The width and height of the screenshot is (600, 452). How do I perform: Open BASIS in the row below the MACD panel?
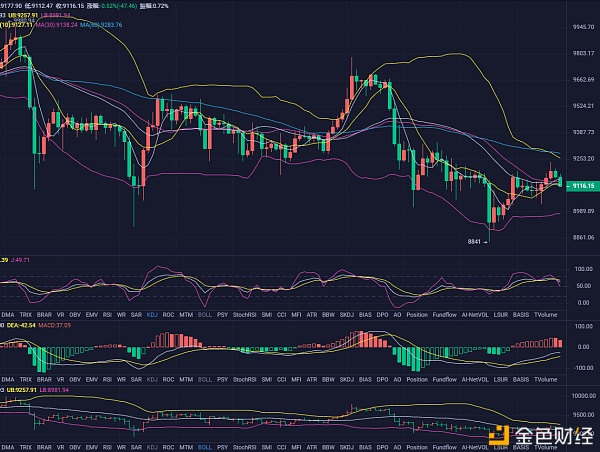[521, 379]
